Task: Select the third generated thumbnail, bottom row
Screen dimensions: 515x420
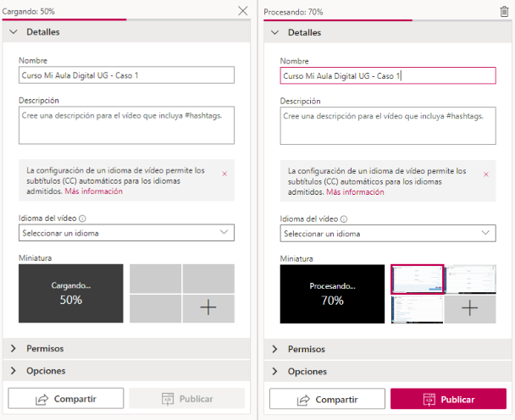Action: [x=417, y=309]
